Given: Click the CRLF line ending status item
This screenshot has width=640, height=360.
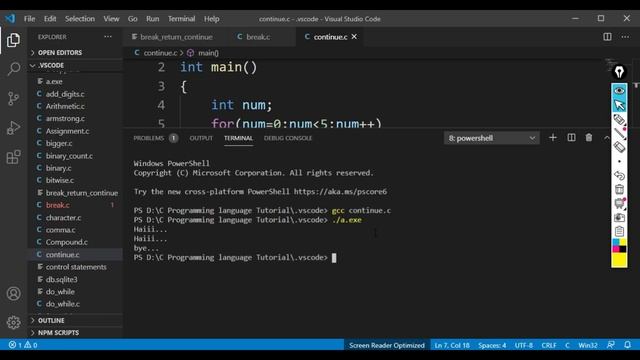Looking at the screenshot, I should (x=549, y=345).
